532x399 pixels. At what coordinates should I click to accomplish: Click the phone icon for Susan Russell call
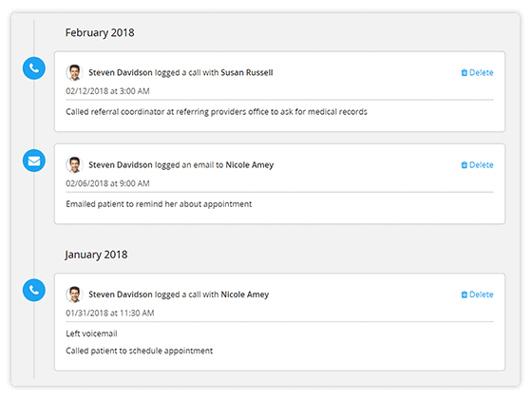[x=34, y=68]
